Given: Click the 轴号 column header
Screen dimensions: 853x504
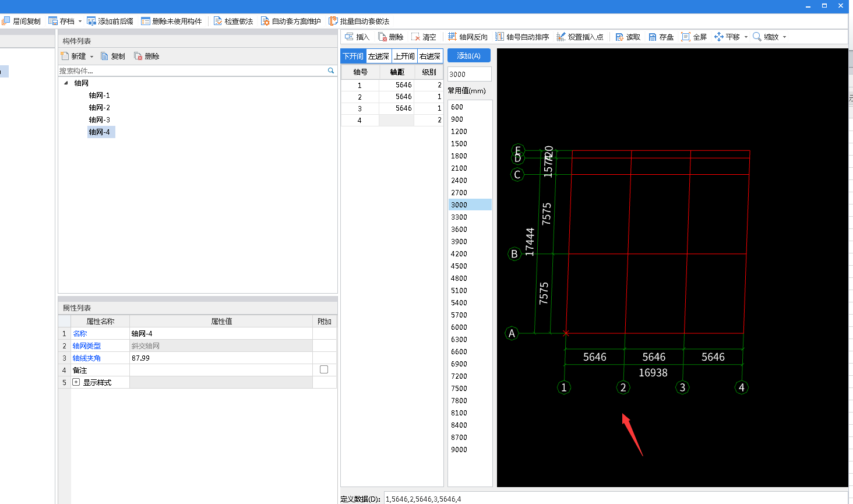Looking at the screenshot, I should coord(361,72).
